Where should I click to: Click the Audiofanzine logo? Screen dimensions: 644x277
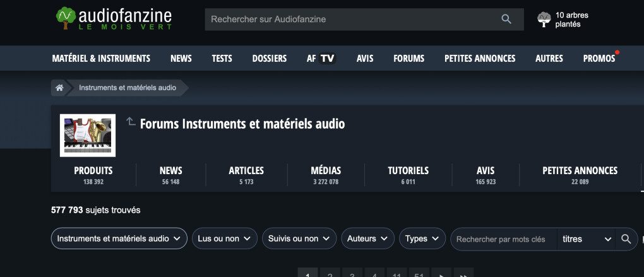[114, 18]
